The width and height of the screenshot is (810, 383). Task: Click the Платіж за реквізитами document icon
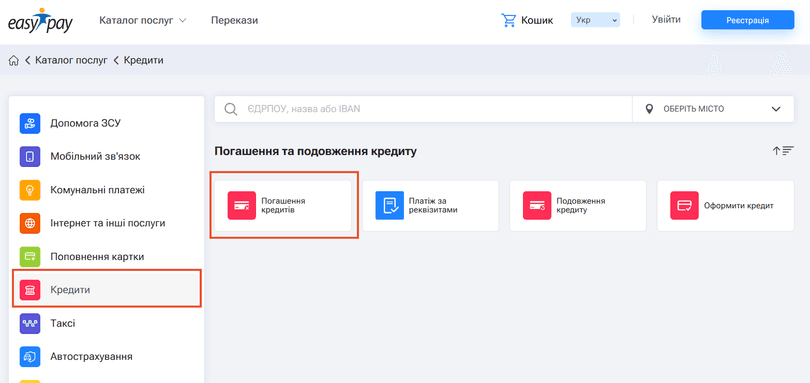click(x=390, y=206)
